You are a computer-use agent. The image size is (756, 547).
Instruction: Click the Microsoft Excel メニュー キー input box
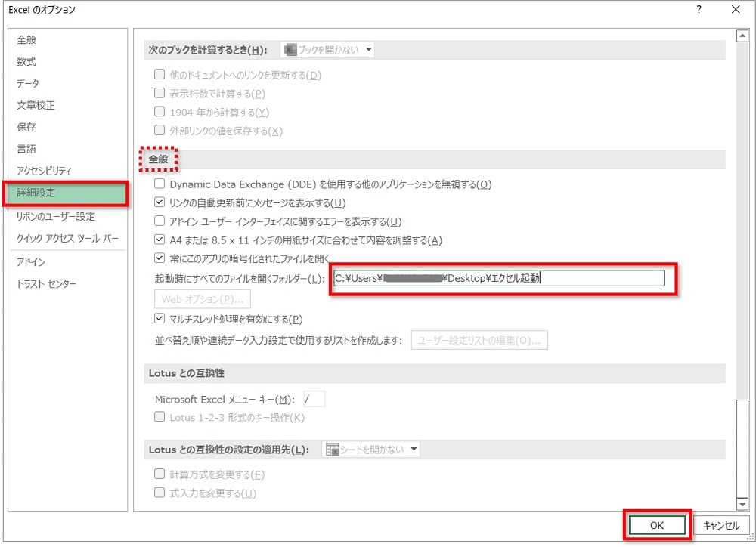pos(313,398)
